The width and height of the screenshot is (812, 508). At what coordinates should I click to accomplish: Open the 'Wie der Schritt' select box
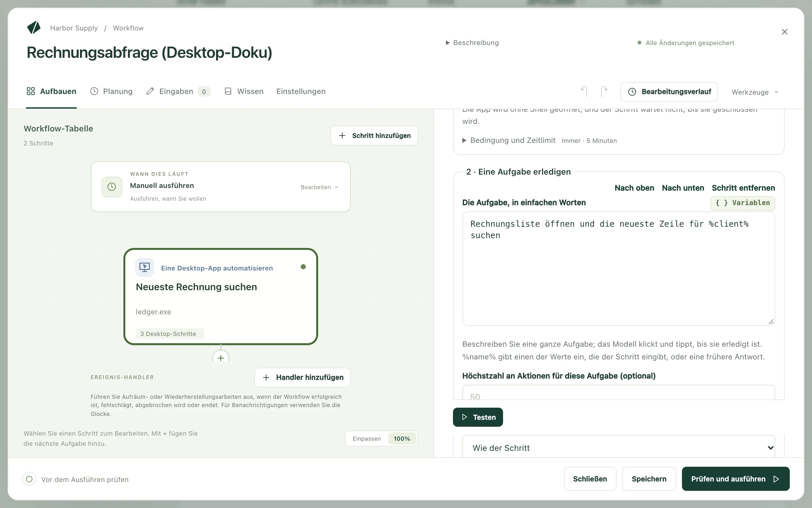[619, 447]
